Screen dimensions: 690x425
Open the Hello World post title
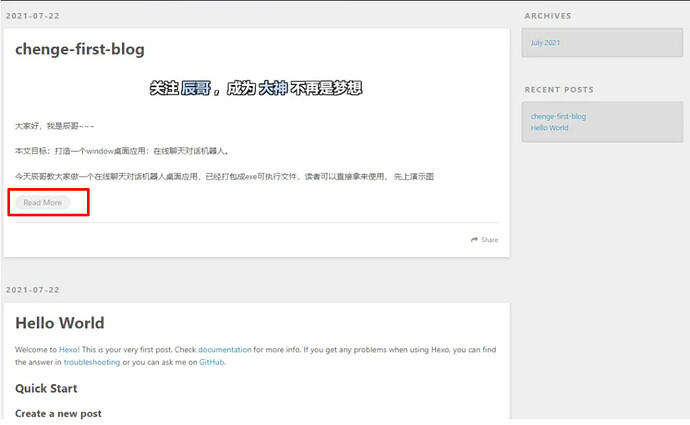pos(60,323)
